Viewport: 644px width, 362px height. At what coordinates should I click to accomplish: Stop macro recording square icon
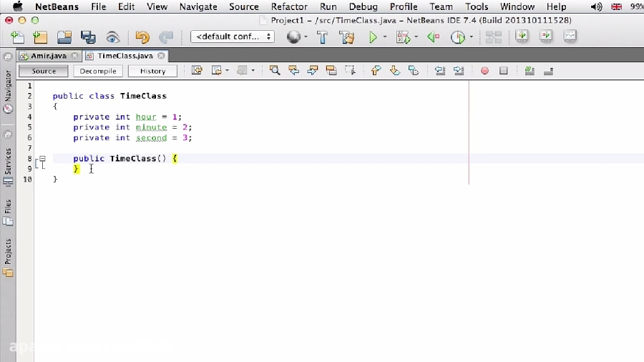point(504,71)
